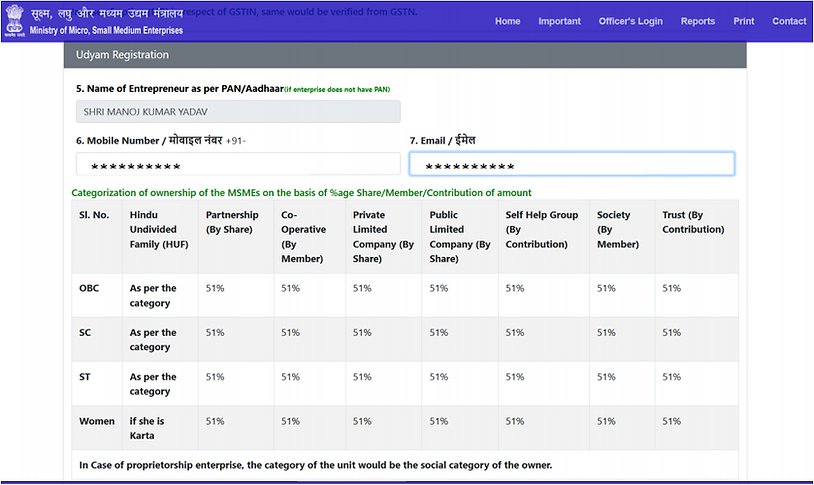
Task: Click the Name of Entrepreneur field
Action: point(238,112)
